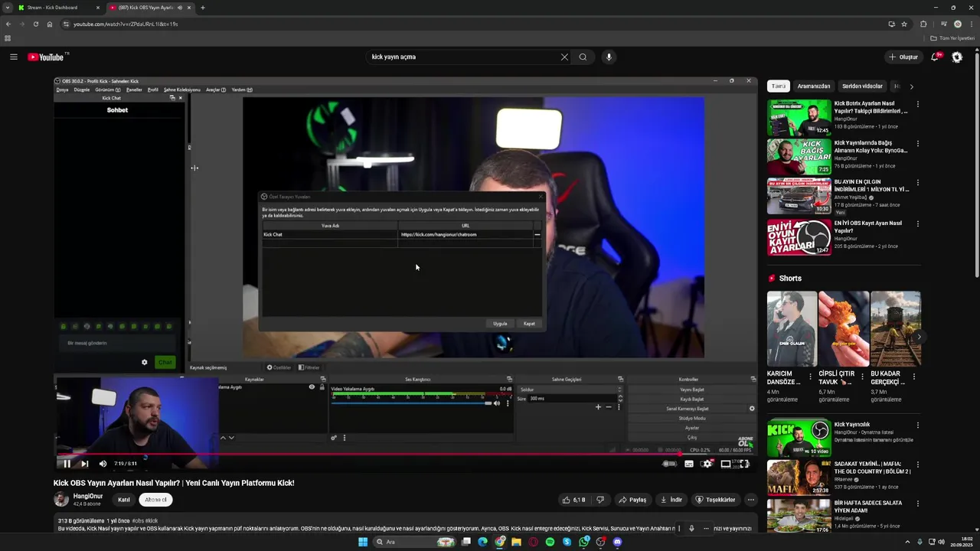Viewport: 980px width, 551px height.
Task: Select the Kick OBS Yayın Ayarları tab
Action: 150,8
